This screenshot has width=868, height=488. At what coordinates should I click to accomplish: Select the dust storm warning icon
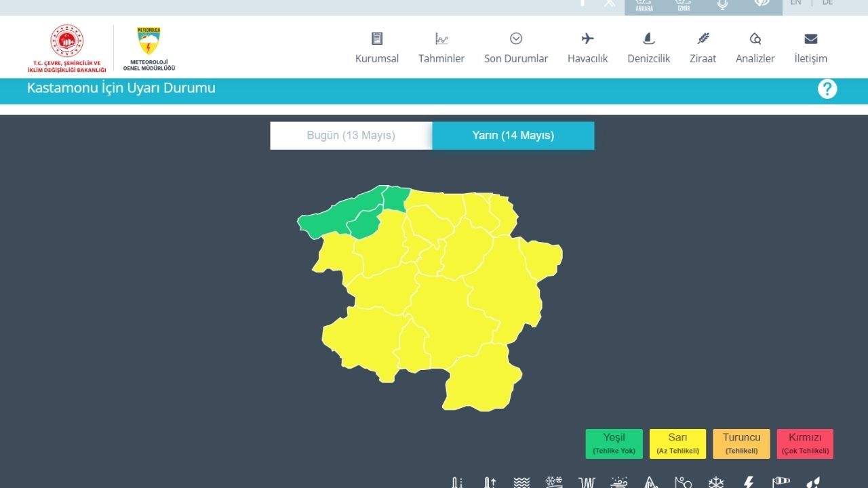tap(618, 483)
